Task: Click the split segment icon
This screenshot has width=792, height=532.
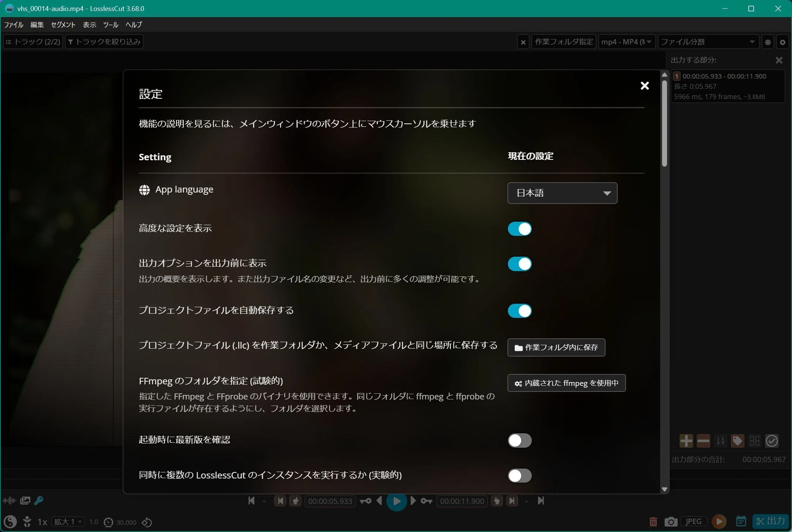Action: pos(754,441)
